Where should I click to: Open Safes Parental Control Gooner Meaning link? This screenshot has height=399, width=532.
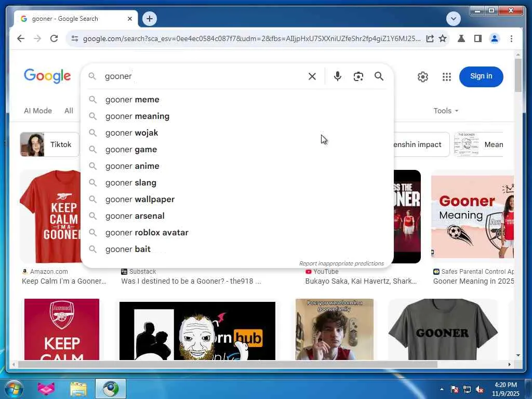coord(474,281)
